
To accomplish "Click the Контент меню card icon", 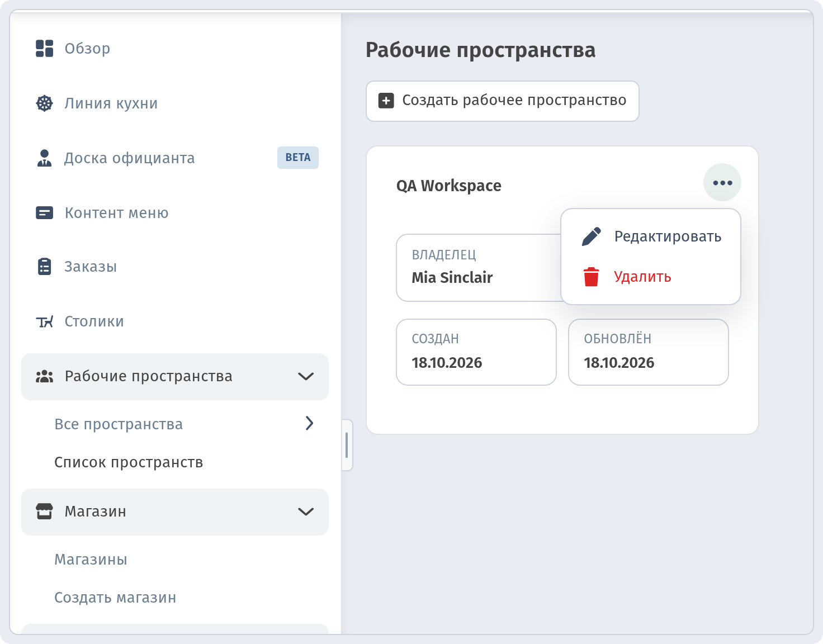I will click(45, 213).
